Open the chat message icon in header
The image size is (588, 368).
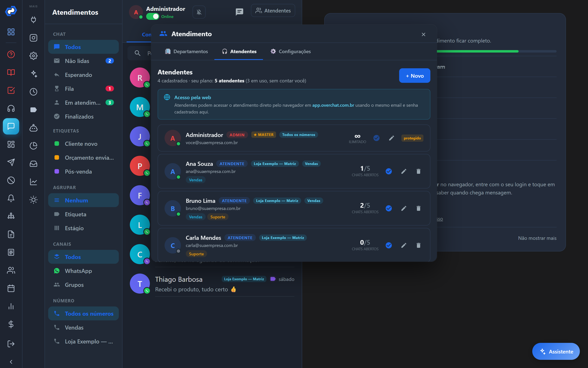[x=239, y=12]
